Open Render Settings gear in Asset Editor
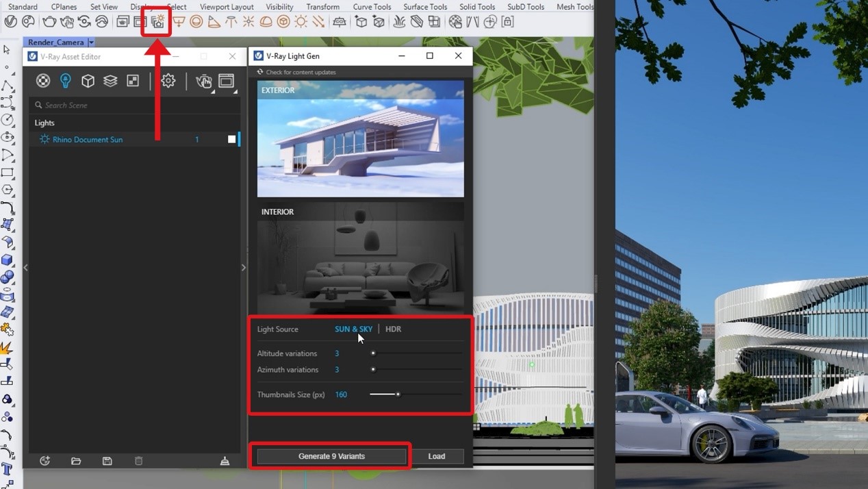The height and width of the screenshot is (489, 868). (168, 81)
